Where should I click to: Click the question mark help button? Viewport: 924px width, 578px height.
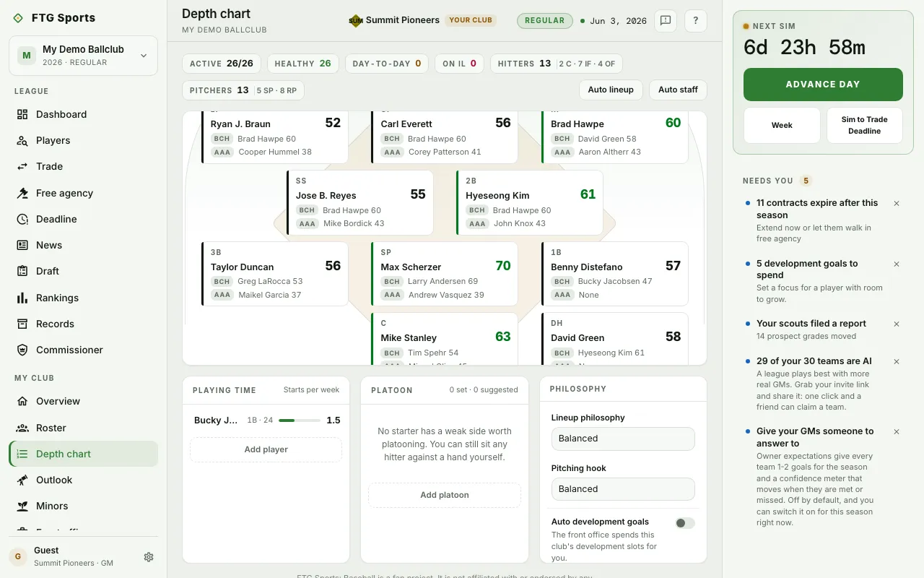696,21
